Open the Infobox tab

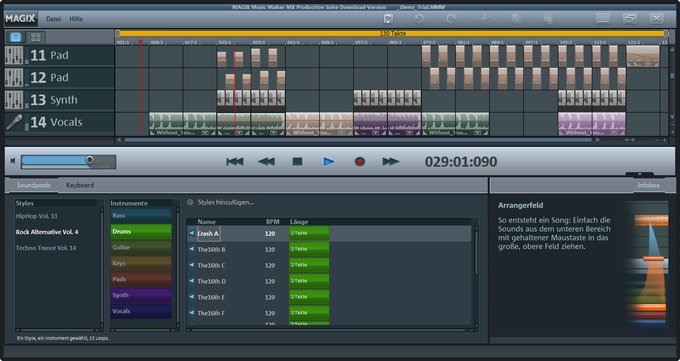(648, 185)
